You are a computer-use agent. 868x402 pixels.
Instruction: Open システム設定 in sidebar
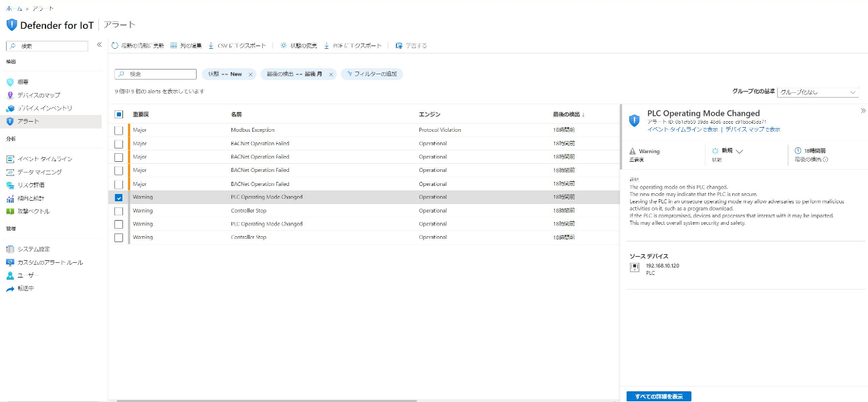click(33, 249)
